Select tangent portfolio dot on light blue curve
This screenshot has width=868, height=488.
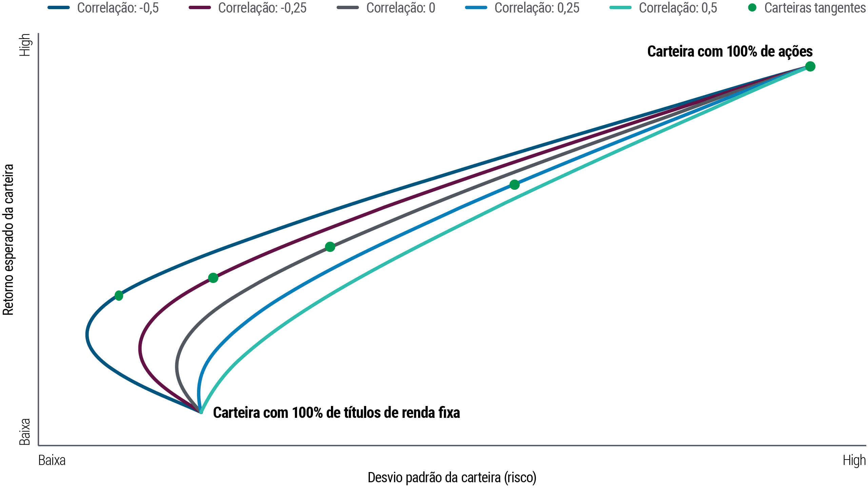pyautogui.click(x=514, y=185)
